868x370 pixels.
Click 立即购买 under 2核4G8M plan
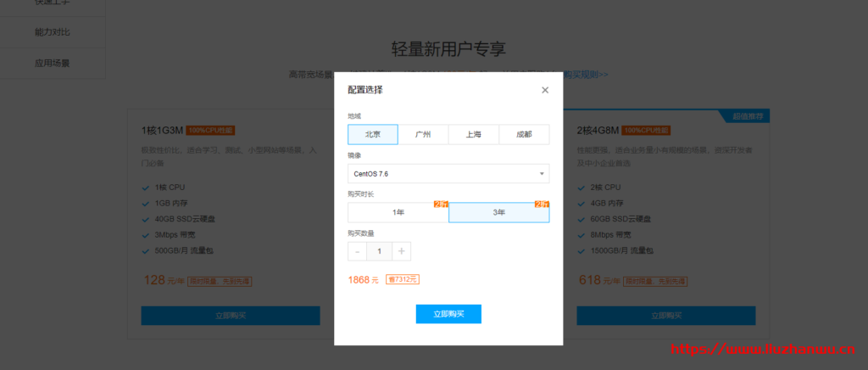click(666, 316)
